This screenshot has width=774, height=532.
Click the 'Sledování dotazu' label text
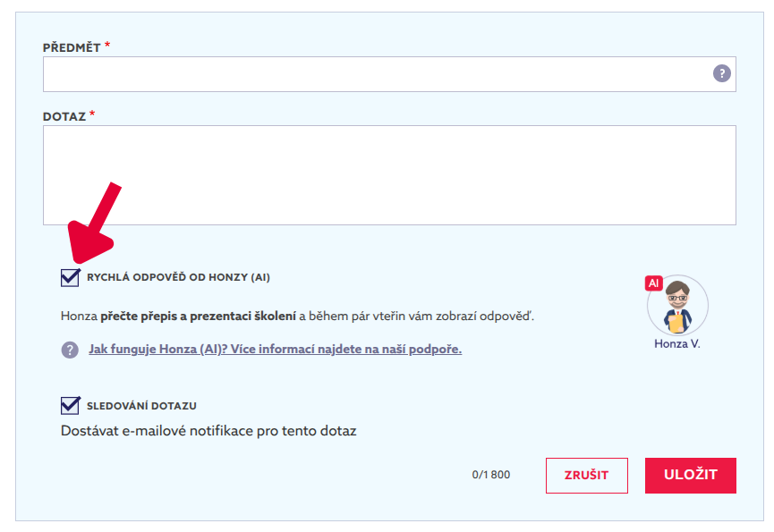tap(141, 407)
